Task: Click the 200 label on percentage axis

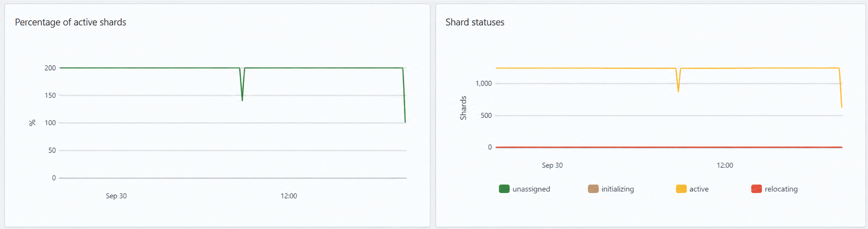Action: (x=50, y=68)
